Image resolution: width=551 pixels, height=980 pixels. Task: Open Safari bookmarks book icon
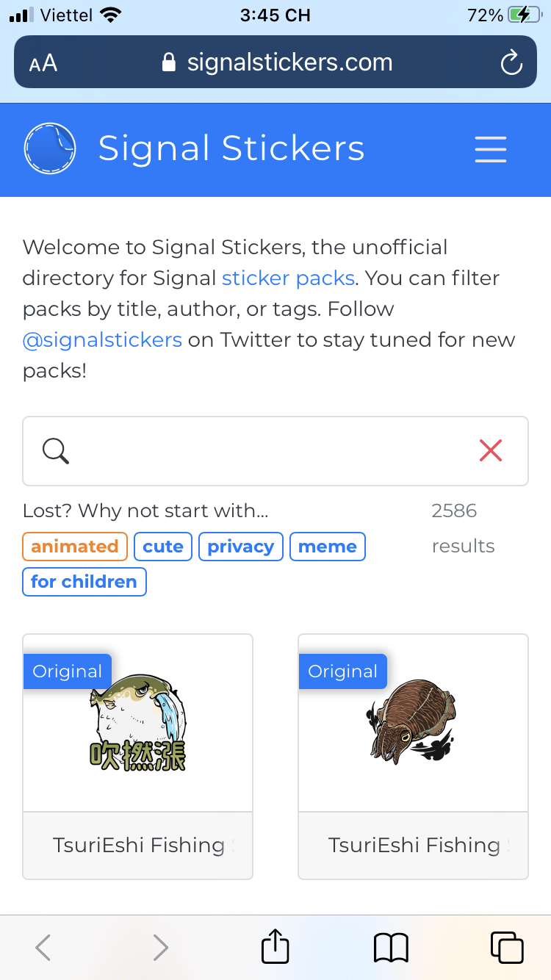(x=391, y=947)
